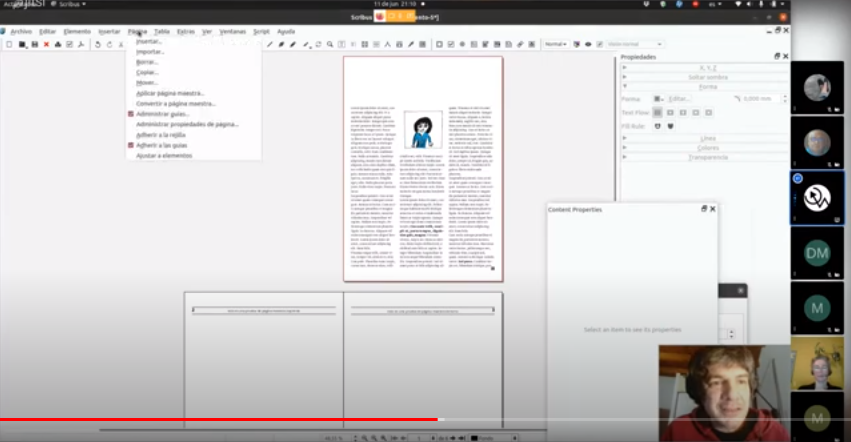This screenshot has height=442, width=851.
Task: Open the Normal image preview quality dropdown
Action: (x=555, y=45)
